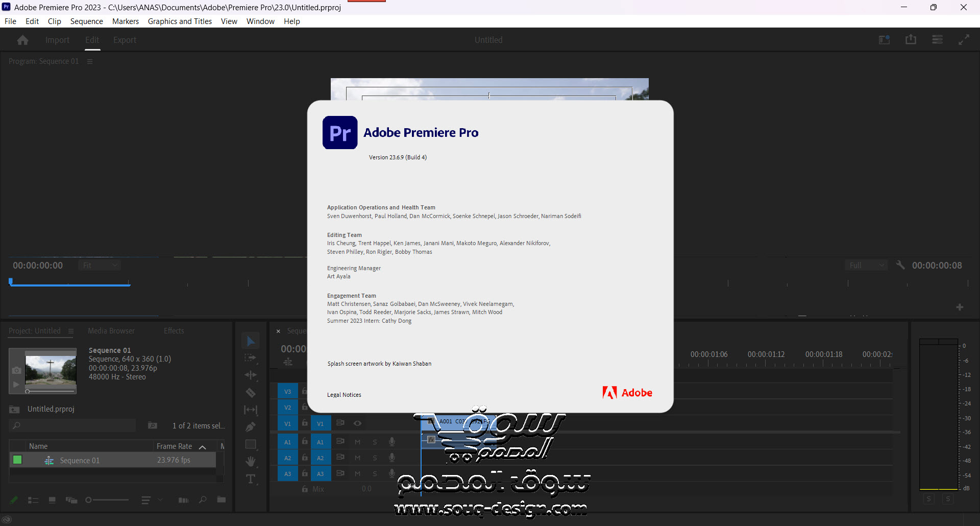The height and width of the screenshot is (526, 980).
Task: Open sort icons dropdown chevron
Action: point(160,500)
